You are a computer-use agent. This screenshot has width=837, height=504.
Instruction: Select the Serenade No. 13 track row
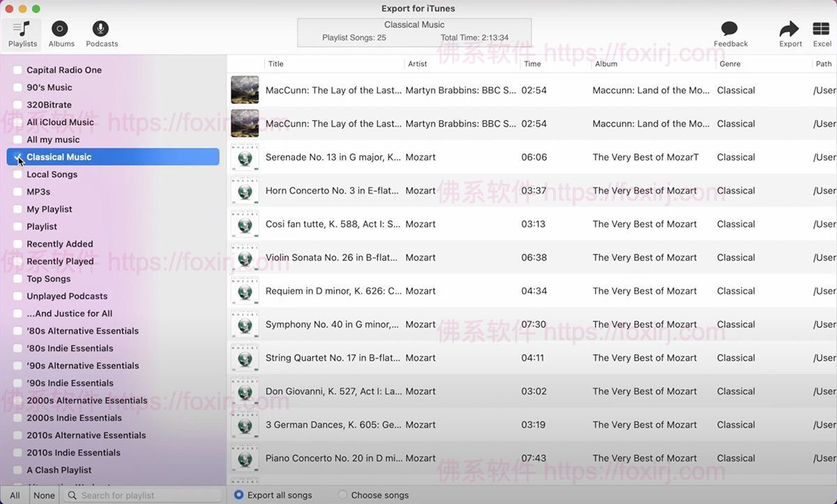tap(418, 157)
